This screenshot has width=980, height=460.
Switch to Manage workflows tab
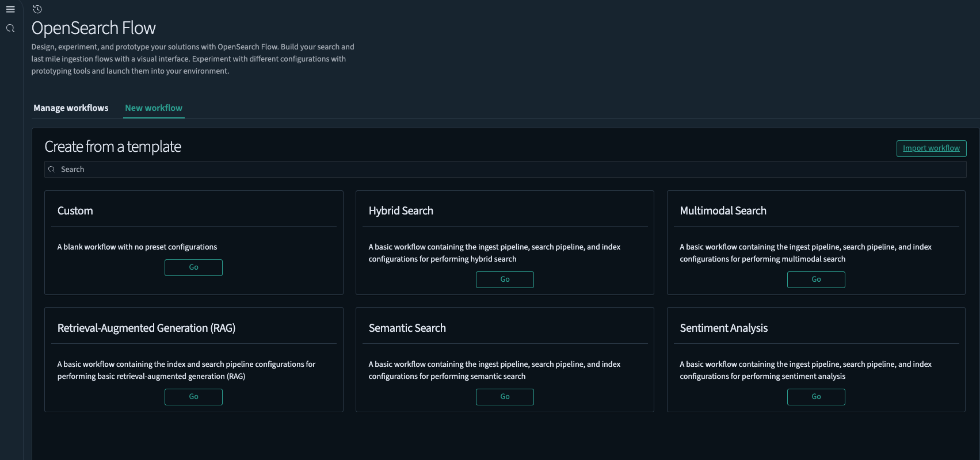point(71,108)
